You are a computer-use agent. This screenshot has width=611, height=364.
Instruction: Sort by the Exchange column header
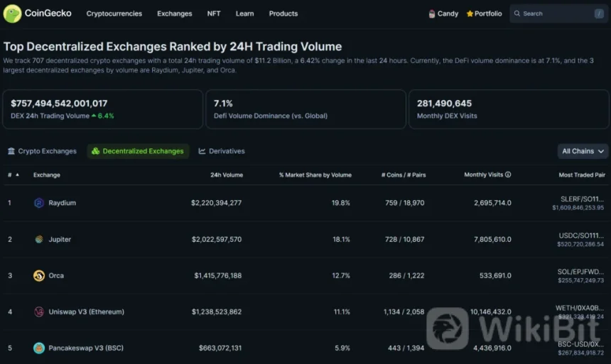point(47,175)
